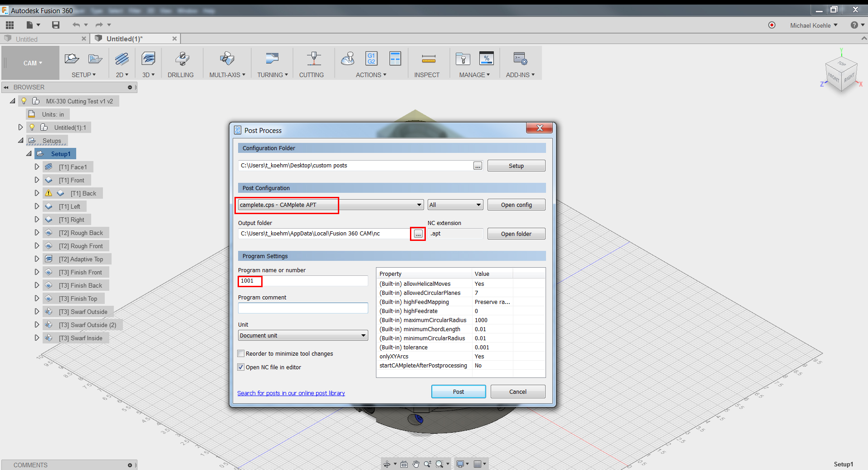This screenshot has height=470, width=868.
Task: Select the onlyXYArcs property value
Action: coord(493,357)
